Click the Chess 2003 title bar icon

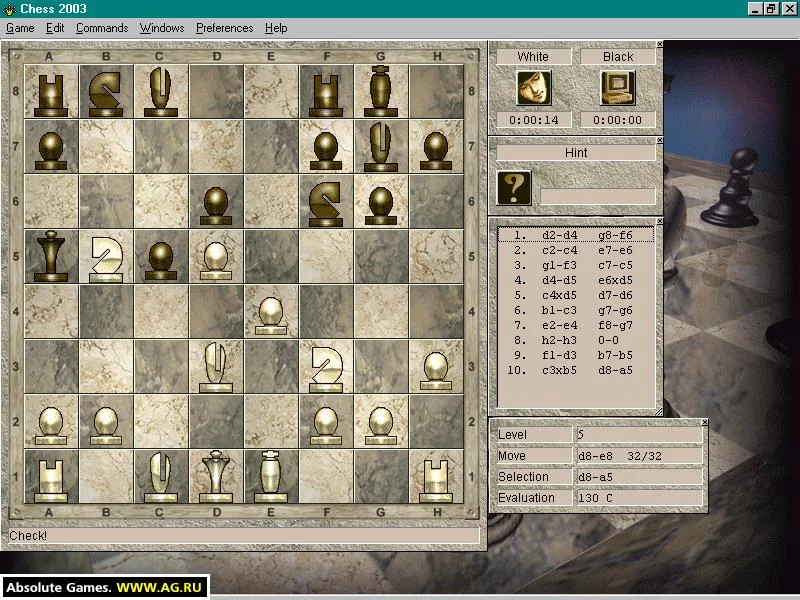click(9, 9)
